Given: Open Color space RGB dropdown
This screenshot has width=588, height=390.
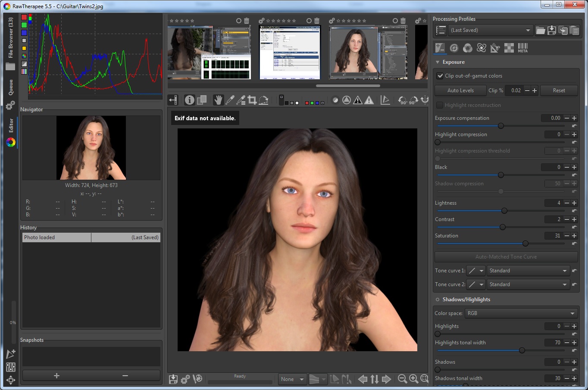Looking at the screenshot, I should coord(521,313).
